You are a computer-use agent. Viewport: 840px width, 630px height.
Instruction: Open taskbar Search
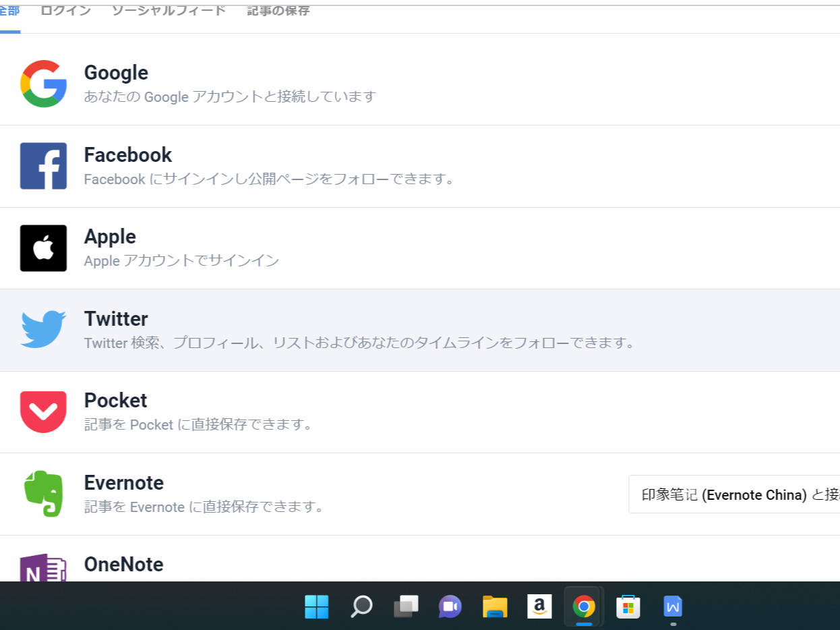[x=361, y=606]
